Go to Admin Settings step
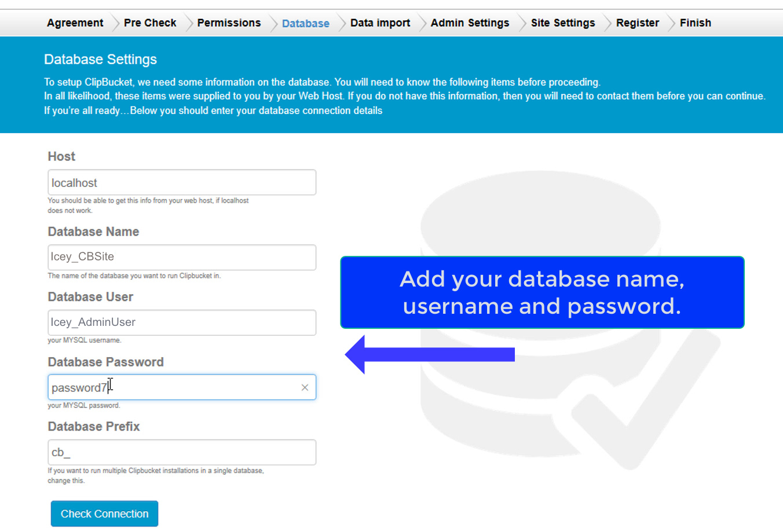783x532 pixels. pyautogui.click(x=470, y=23)
